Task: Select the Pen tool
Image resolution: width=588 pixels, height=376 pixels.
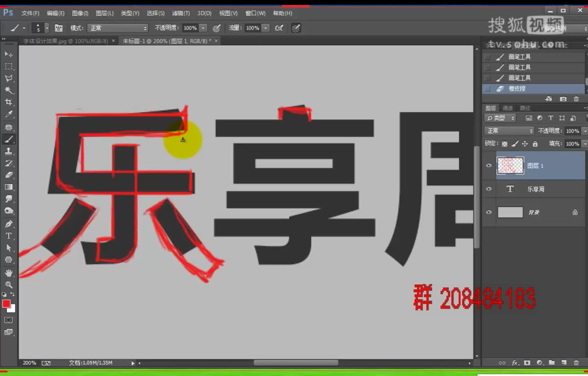Action: point(9,224)
